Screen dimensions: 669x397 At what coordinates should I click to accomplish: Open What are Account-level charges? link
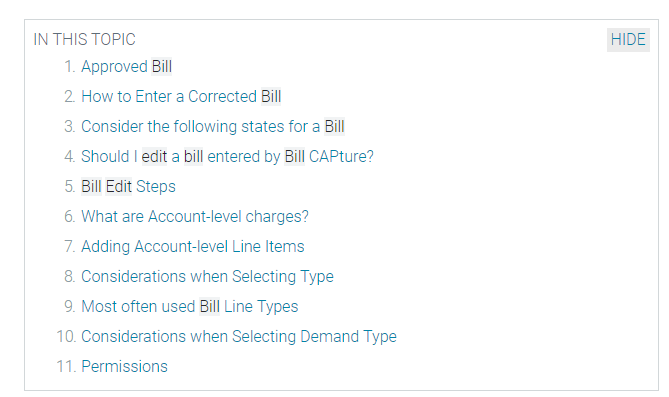[195, 216]
